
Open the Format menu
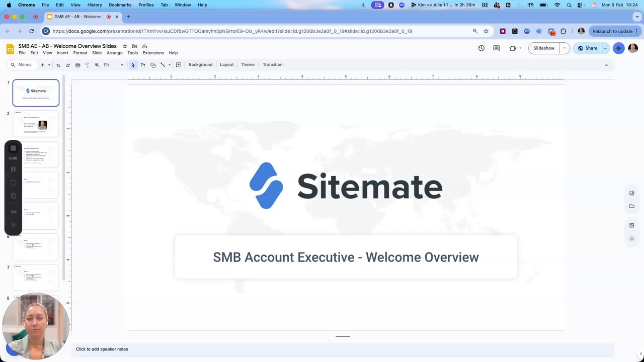pos(80,53)
